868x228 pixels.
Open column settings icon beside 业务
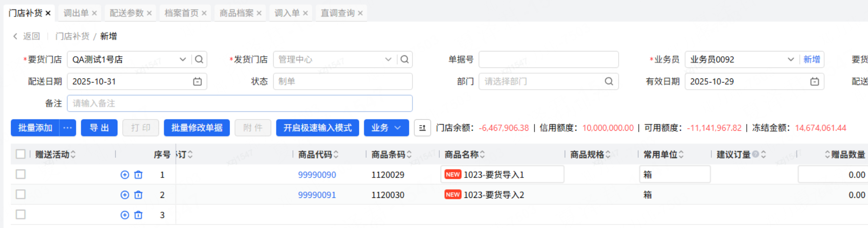tap(422, 128)
